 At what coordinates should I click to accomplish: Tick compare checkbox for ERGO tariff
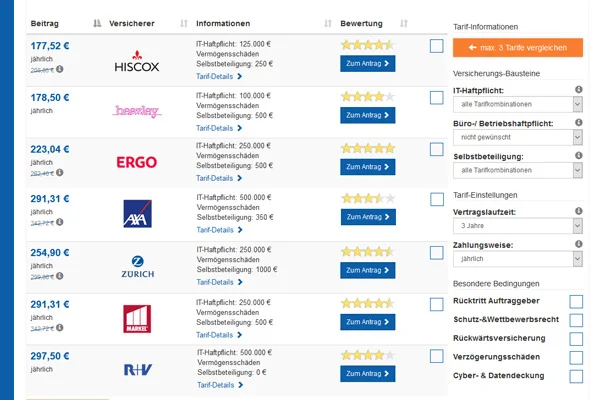point(437,149)
